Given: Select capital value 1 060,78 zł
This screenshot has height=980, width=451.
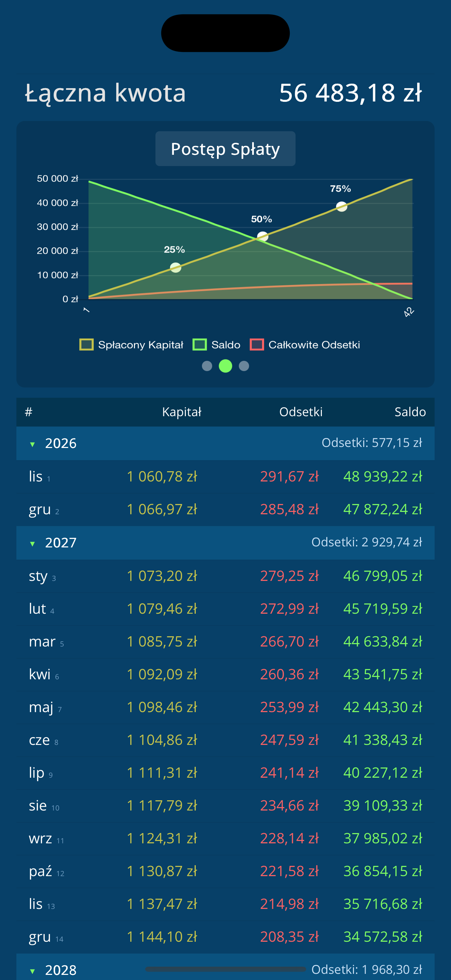Looking at the screenshot, I should (162, 477).
